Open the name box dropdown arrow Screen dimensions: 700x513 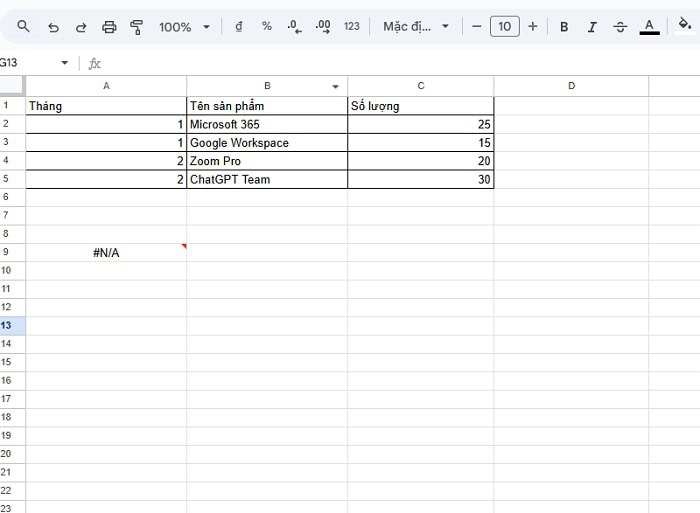point(65,63)
